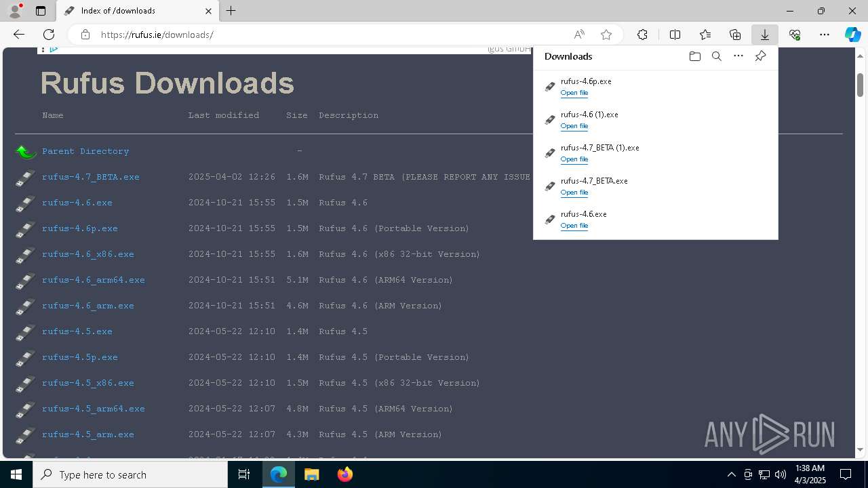868x488 pixels.
Task: Download rufus-4.5_arm.exe
Action: point(88,434)
